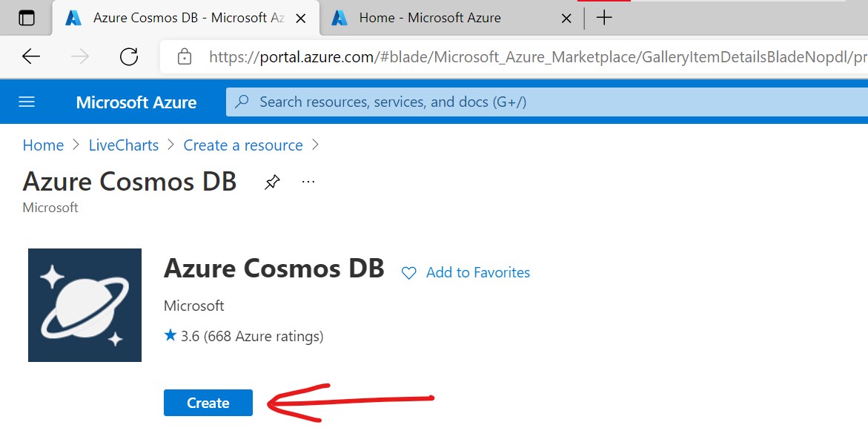868x448 pixels.
Task: Click the Add to Favorites heart icon
Action: click(409, 273)
